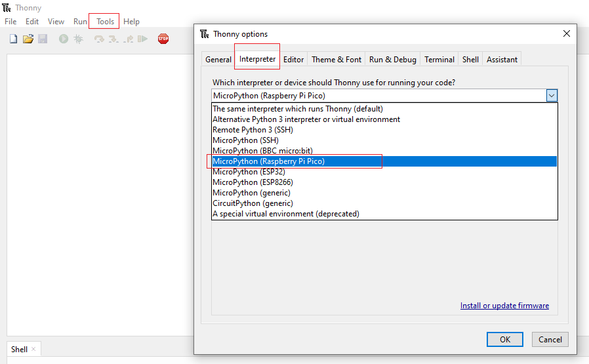Click the Open file folder icon
Viewport: 589px width, 364px height.
(28, 39)
